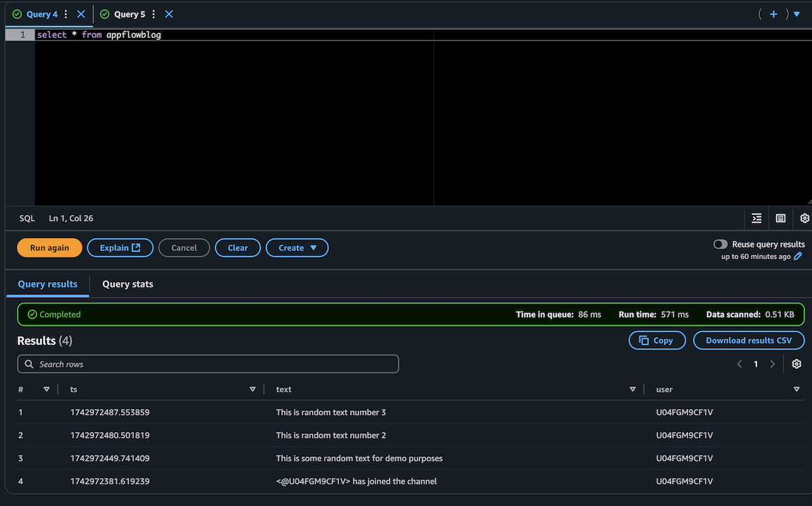Open Explain for the query

(x=120, y=248)
